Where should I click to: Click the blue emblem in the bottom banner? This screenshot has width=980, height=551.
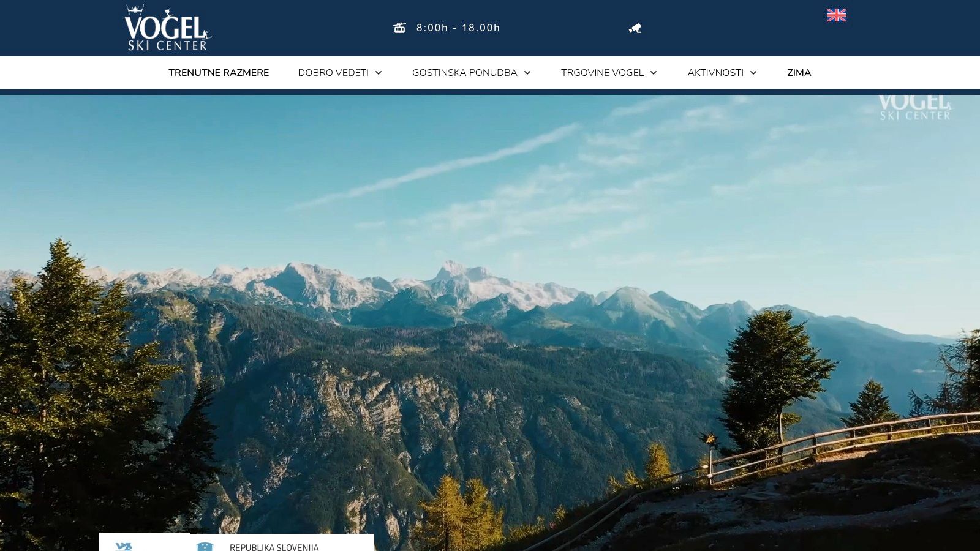point(124,547)
